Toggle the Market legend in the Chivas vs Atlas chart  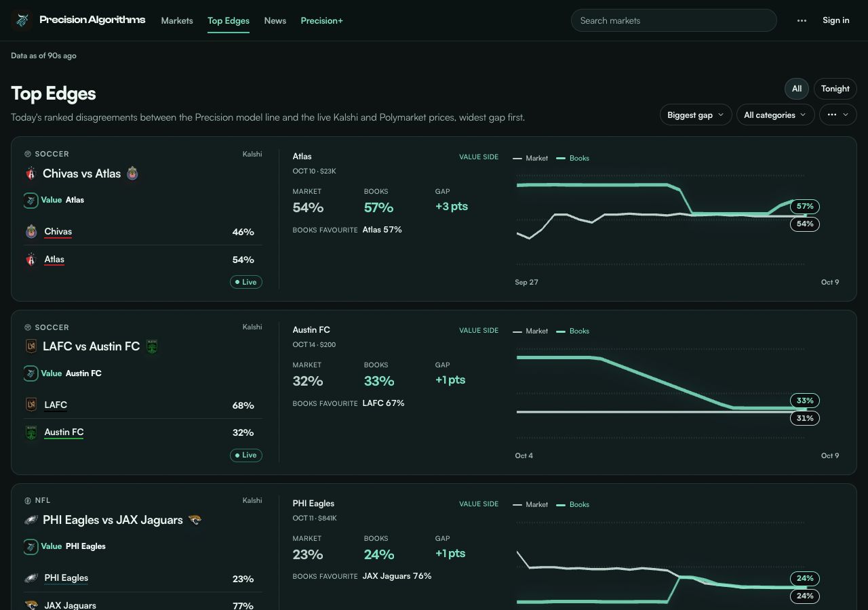[530, 158]
